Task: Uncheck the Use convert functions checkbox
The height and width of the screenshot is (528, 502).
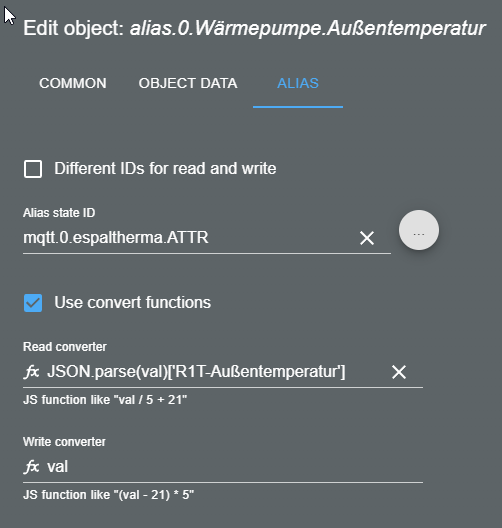Action: (33, 303)
